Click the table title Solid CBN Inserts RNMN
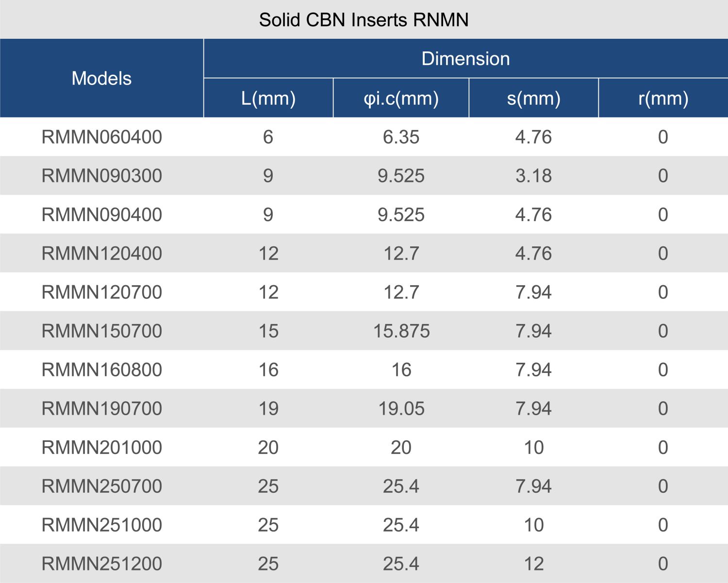 364,20
